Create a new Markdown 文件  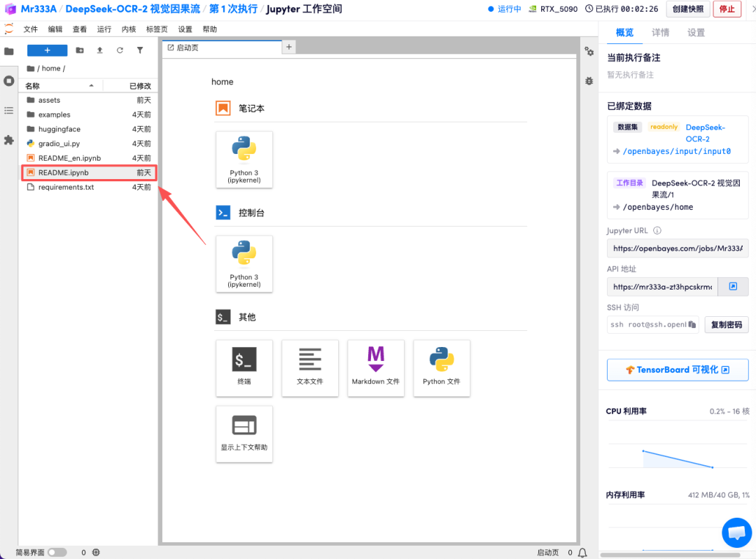point(376,368)
